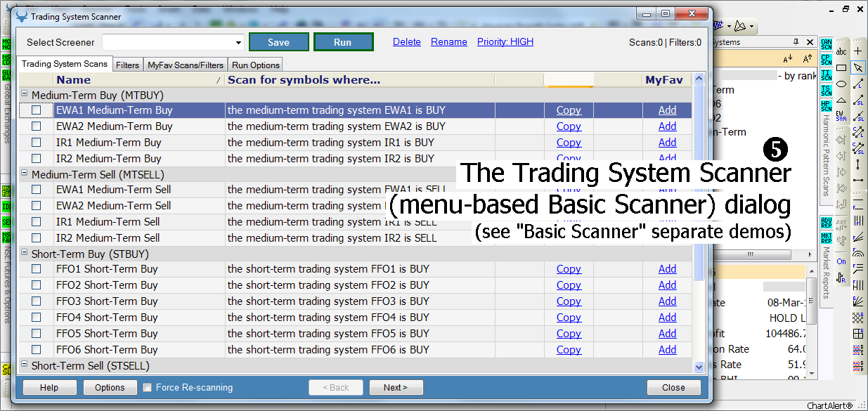The height and width of the screenshot is (411, 868).
Task: Enable the Force Re-scanning checkbox
Action: click(x=148, y=387)
